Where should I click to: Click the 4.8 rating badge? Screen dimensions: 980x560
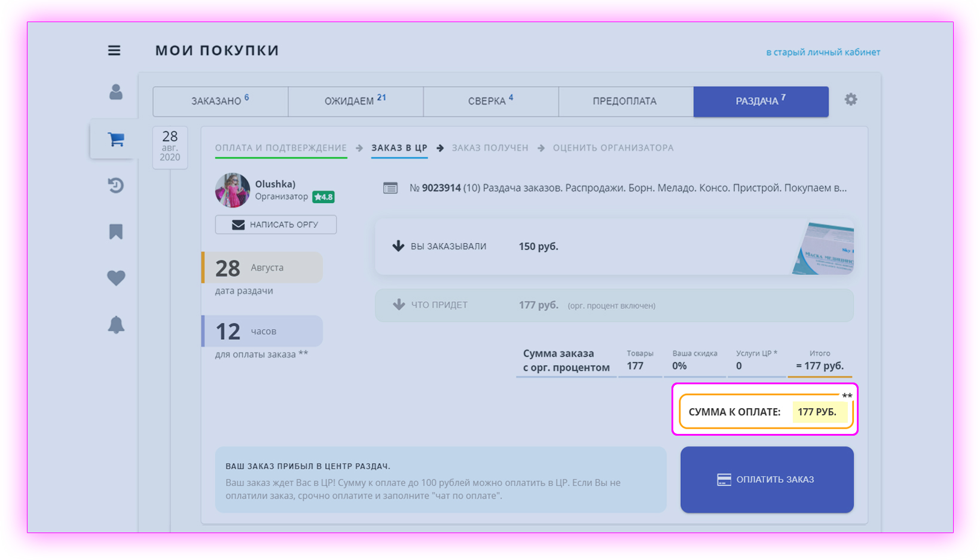[323, 197]
